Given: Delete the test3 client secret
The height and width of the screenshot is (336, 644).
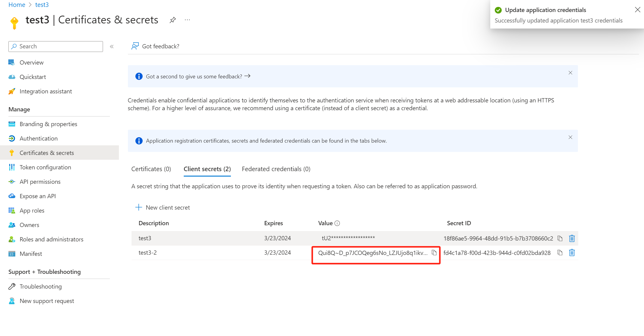Looking at the screenshot, I should point(572,238).
